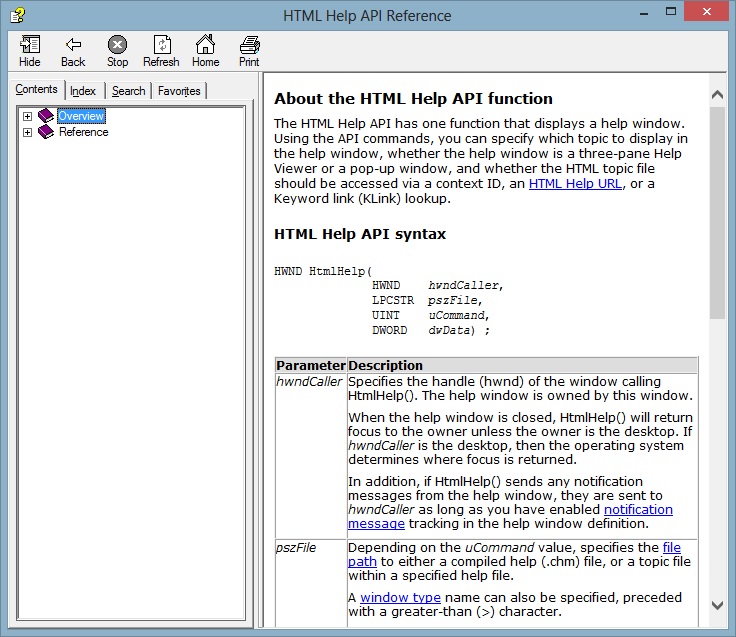Stop loading with the Stop icon

pyautogui.click(x=117, y=51)
